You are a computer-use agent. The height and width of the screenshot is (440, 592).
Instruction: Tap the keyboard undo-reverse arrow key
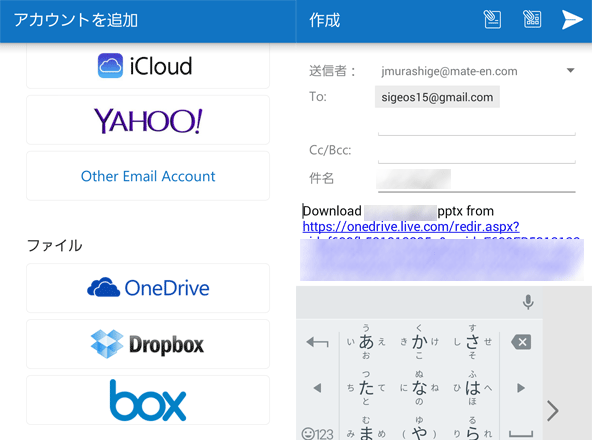[318, 342]
